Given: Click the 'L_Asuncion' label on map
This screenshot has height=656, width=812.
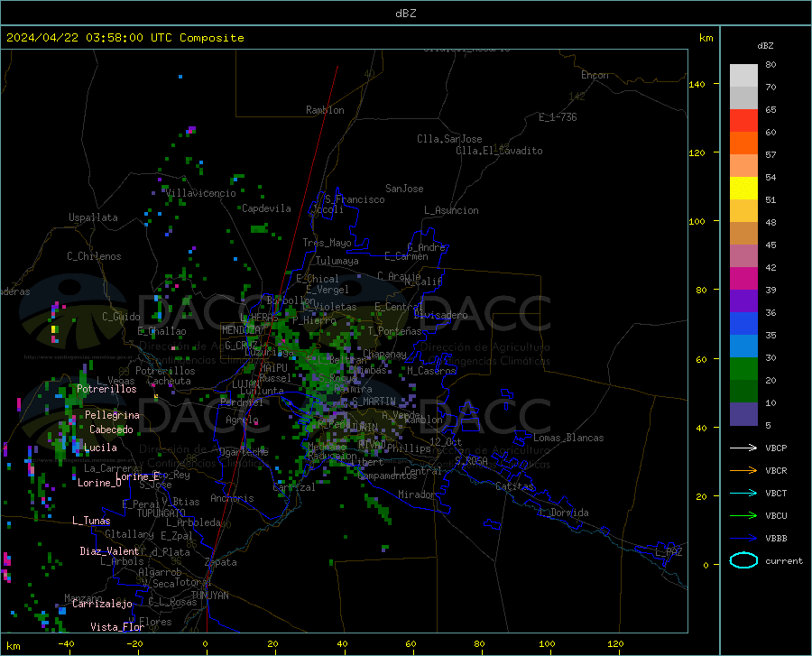Looking at the screenshot, I should (x=451, y=210).
